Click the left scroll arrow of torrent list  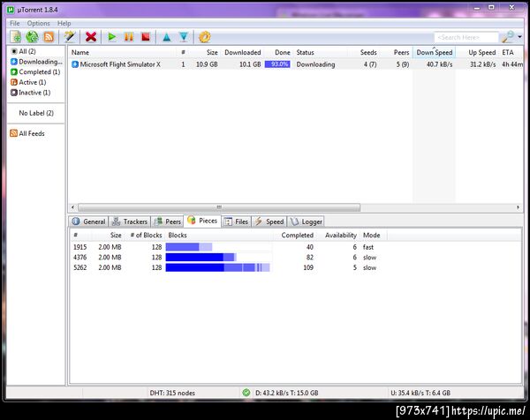[72, 207]
